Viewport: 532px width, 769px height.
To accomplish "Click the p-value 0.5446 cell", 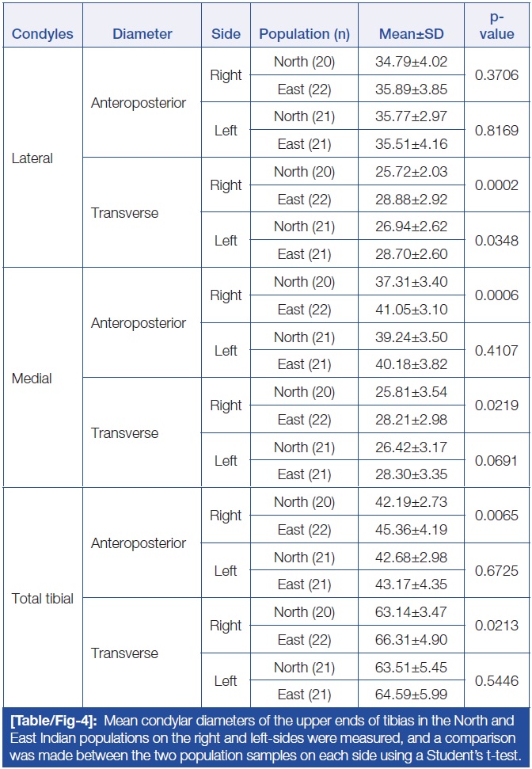I will [x=496, y=680].
